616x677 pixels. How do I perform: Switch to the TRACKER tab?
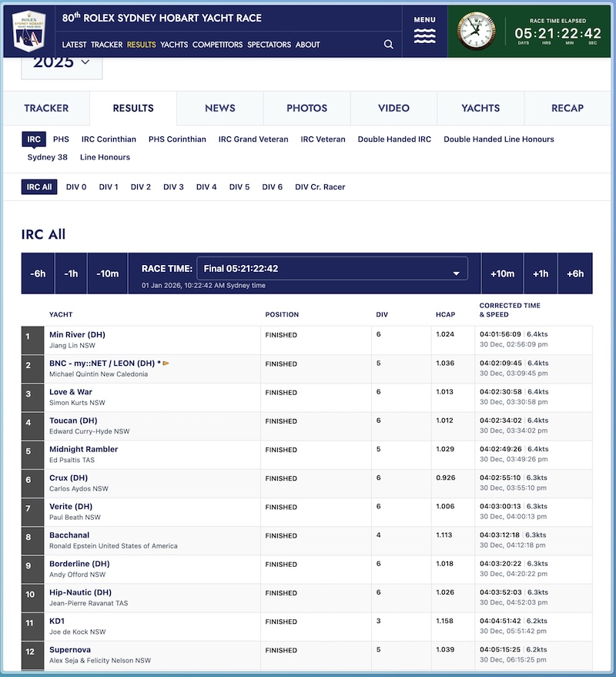(x=45, y=109)
